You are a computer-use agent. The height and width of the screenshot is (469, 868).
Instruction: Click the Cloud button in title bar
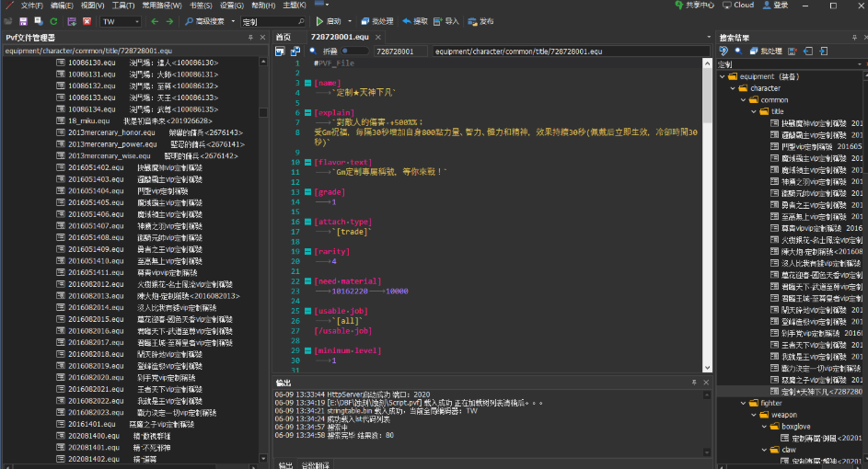(738, 5)
